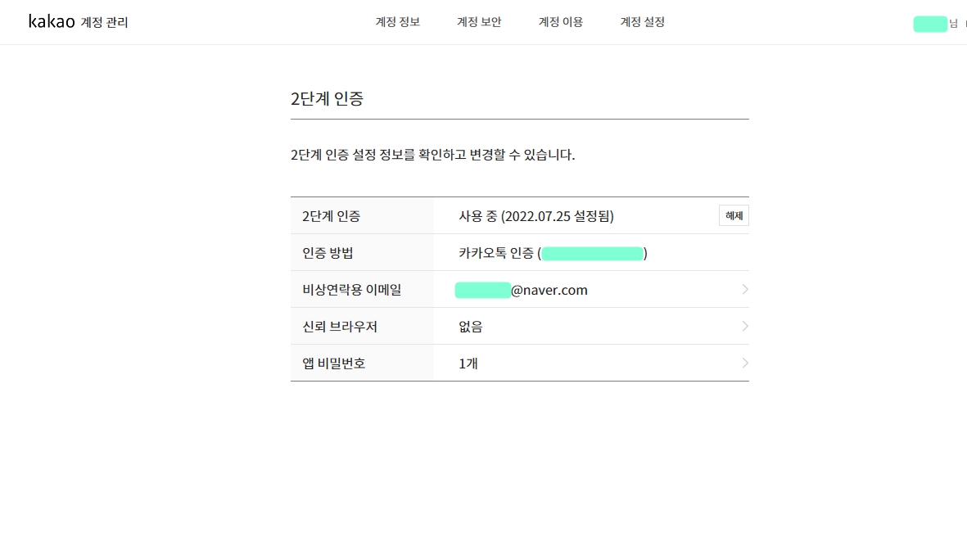This screenshot has height=560, width=967.
Task: Open the 계정 정보 menu item
Action: click(x=396, y=22)
